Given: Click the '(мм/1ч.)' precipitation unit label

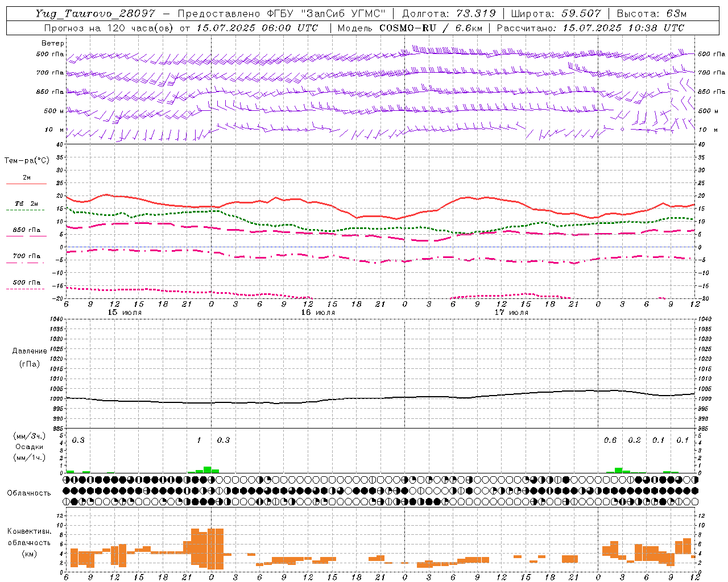Looking at the screenshot, I should click(x=30, y=457).
